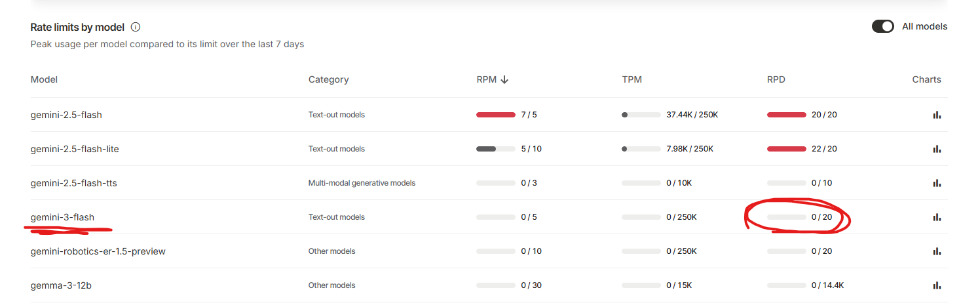980x307 pixels.
Task: Sort by Model column header
Action: coord(44,80)
